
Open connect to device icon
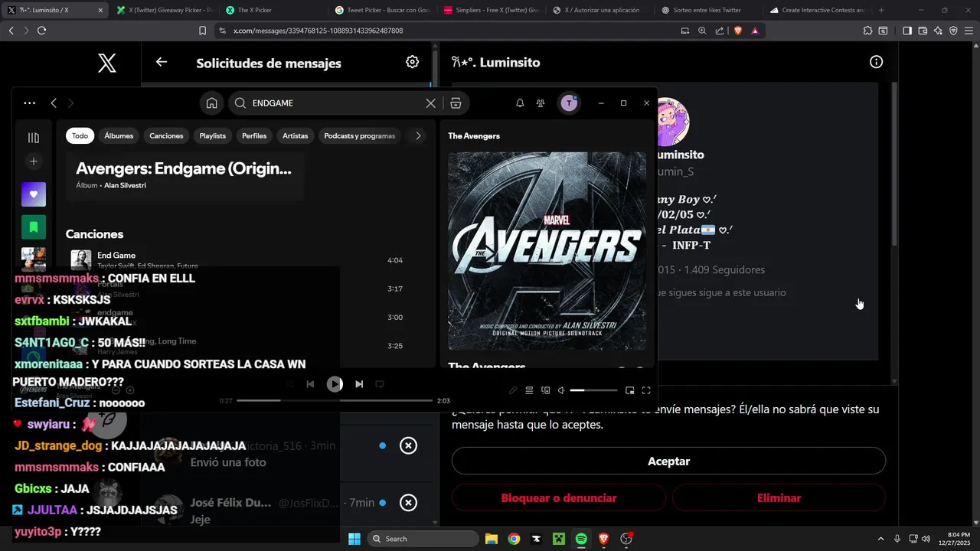546,390
